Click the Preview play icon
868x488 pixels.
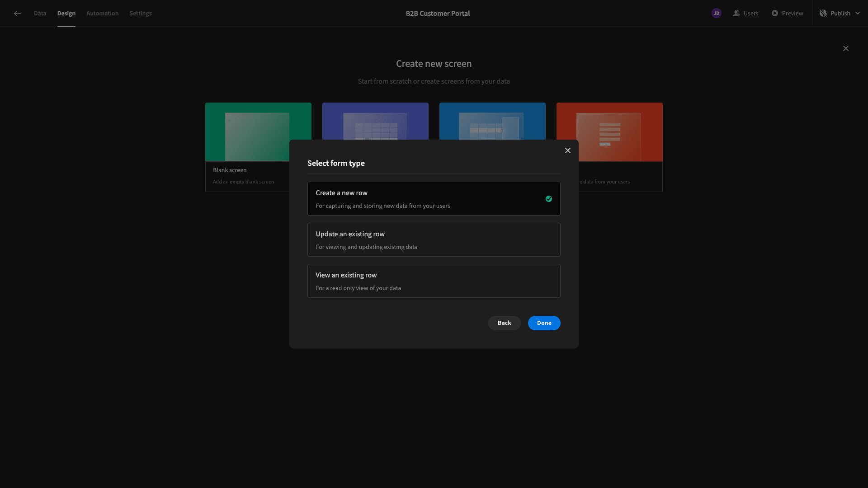(x=775, y=13)
